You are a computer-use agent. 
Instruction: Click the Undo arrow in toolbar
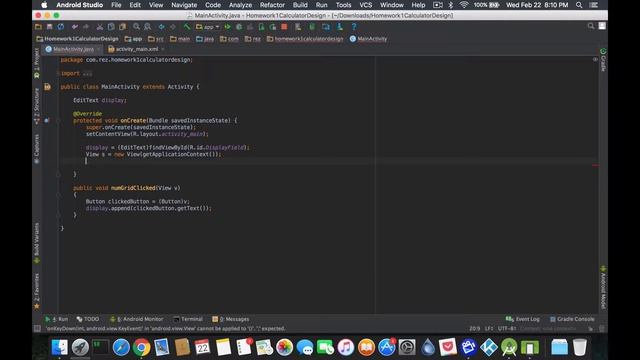click(x=75, y=27)
